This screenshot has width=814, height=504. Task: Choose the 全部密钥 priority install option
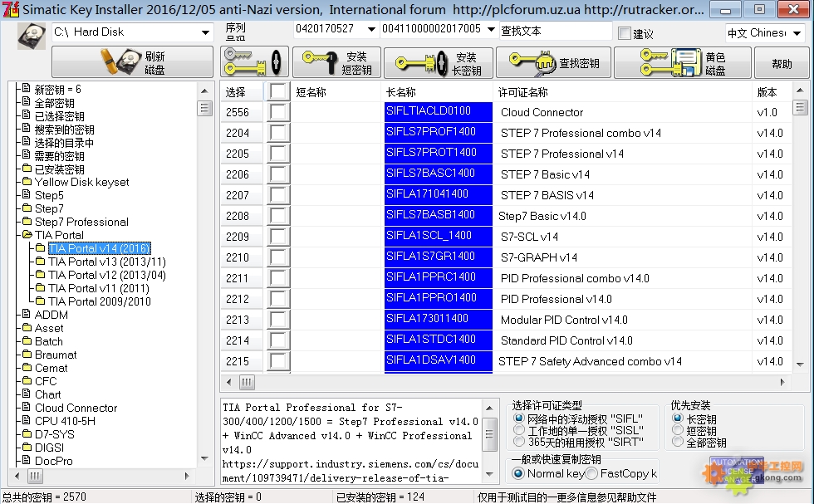pos(678,443)
